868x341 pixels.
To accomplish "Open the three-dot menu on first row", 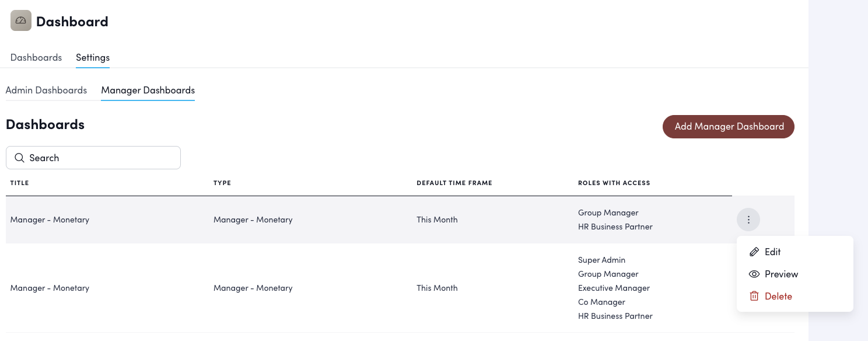I will coord(748,220).
